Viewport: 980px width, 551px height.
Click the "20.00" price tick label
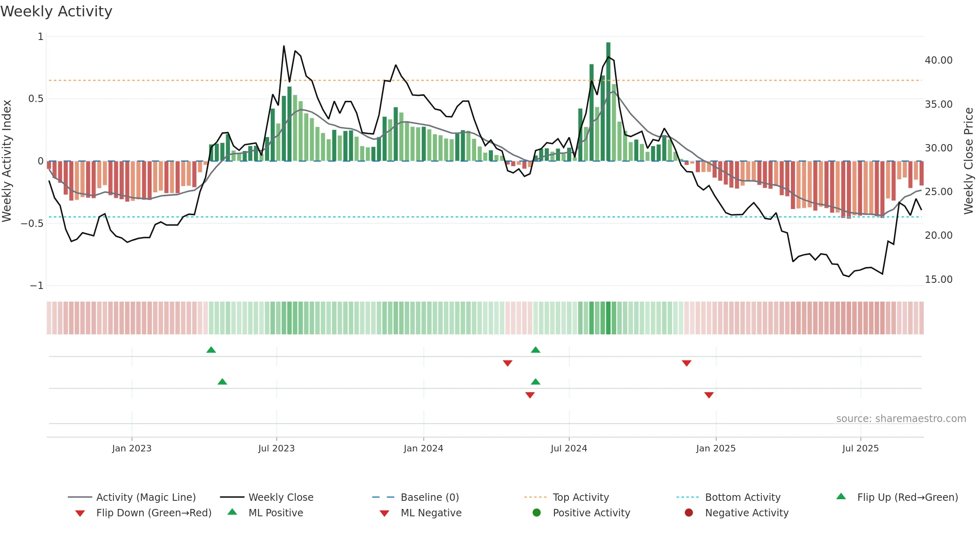939,235
